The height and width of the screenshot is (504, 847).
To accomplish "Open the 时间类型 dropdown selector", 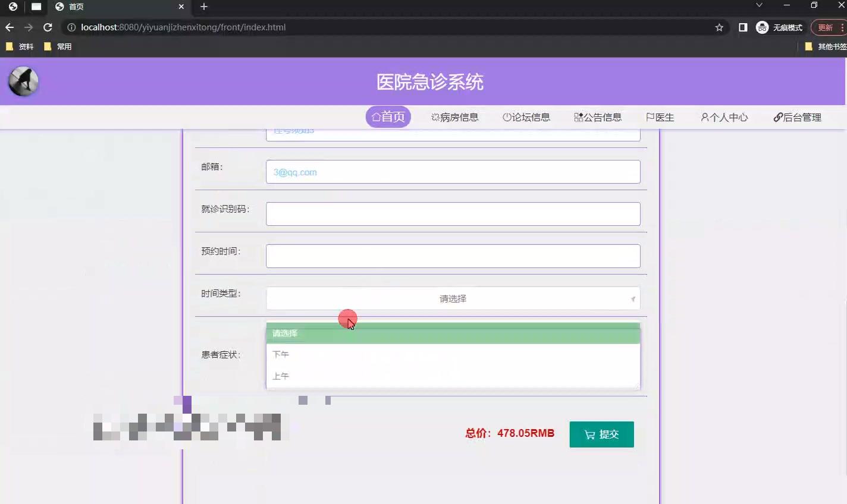I will point(453,298).
